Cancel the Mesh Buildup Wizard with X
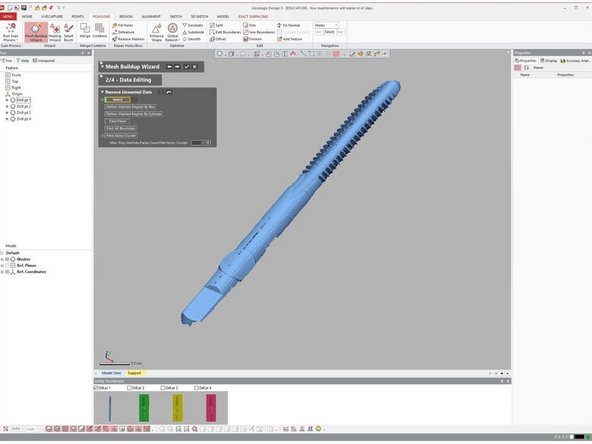 click(194, 66)
